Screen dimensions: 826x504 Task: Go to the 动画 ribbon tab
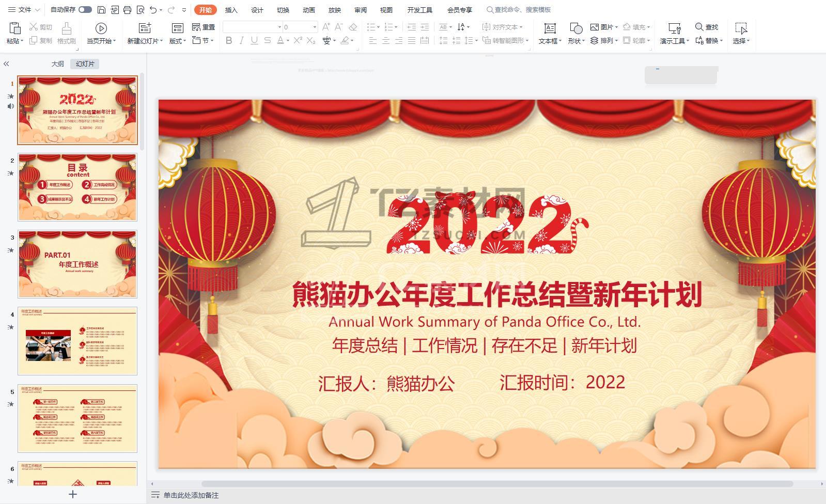309,10
